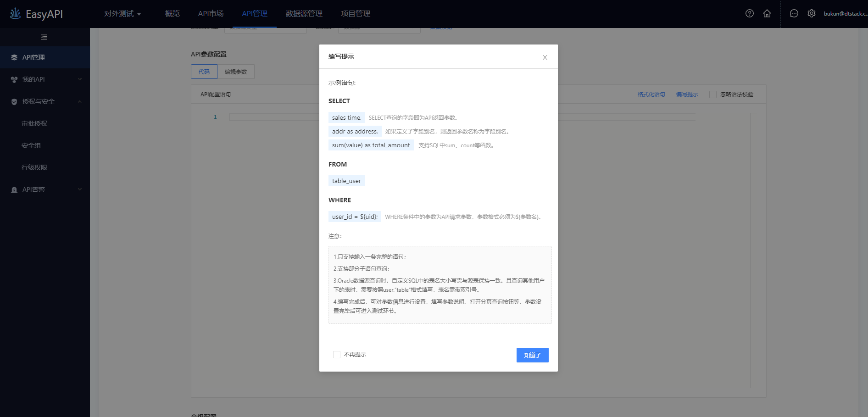Click the 'user_id = ${uid};' snippet
This screenshot has width=868, height=417.
pyautogui.click(x=355, y=217)
